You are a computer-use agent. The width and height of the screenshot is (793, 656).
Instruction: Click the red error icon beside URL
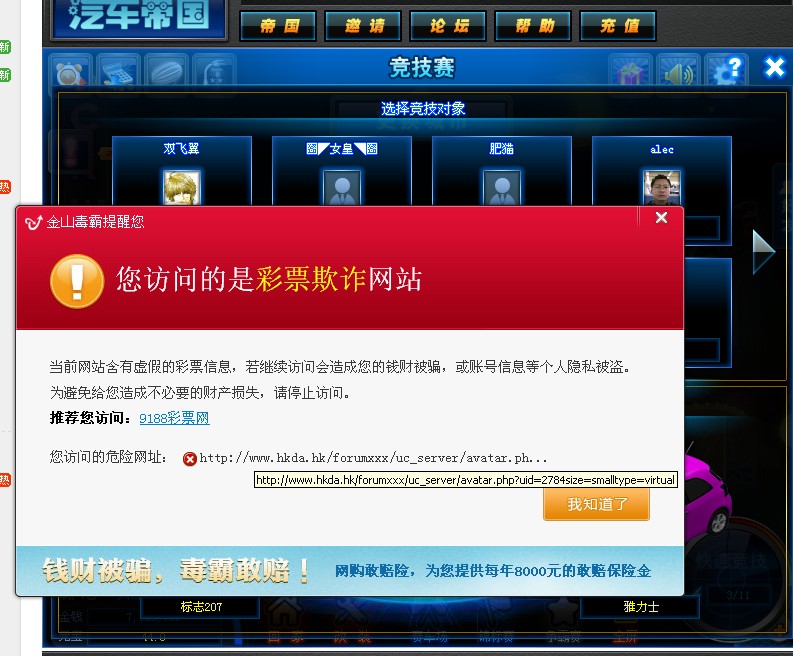point(190,459)
